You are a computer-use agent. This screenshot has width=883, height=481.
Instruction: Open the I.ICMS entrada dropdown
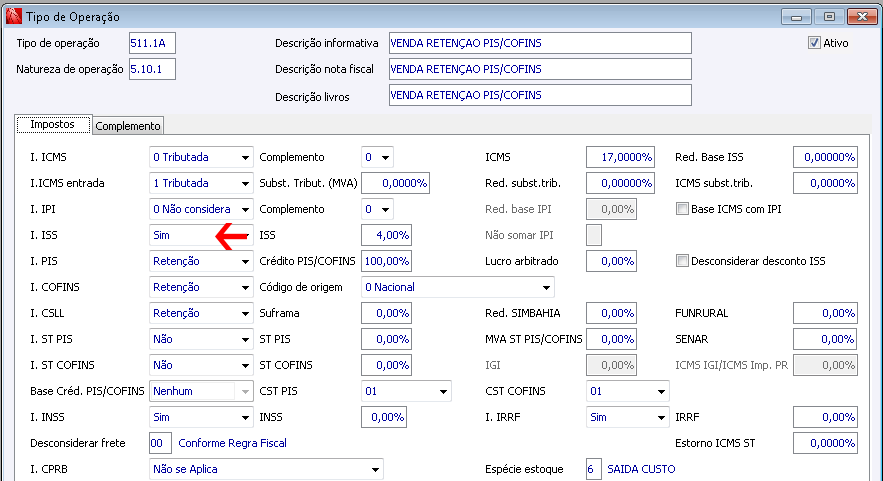point(201,183)
